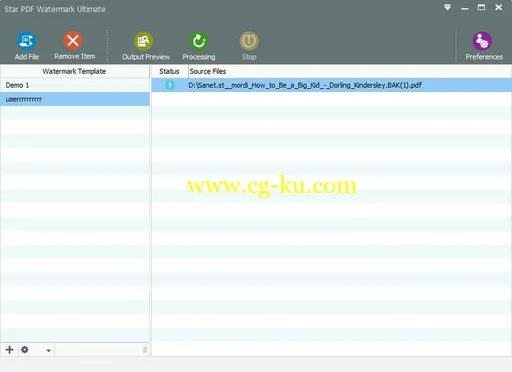The height and width of the screenshot is (372, 512).
Task: Select the Sanet.st How_to_Be_a_Big_Kid pdf row
Action: pyautogui.click(x=332, y=85)
